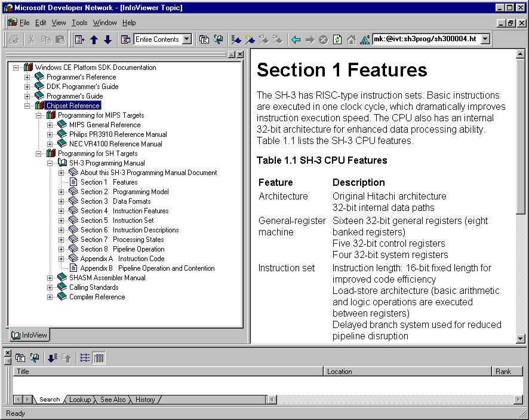Click the font size A icon
529x420 pixels.
(x=365, y=39)
